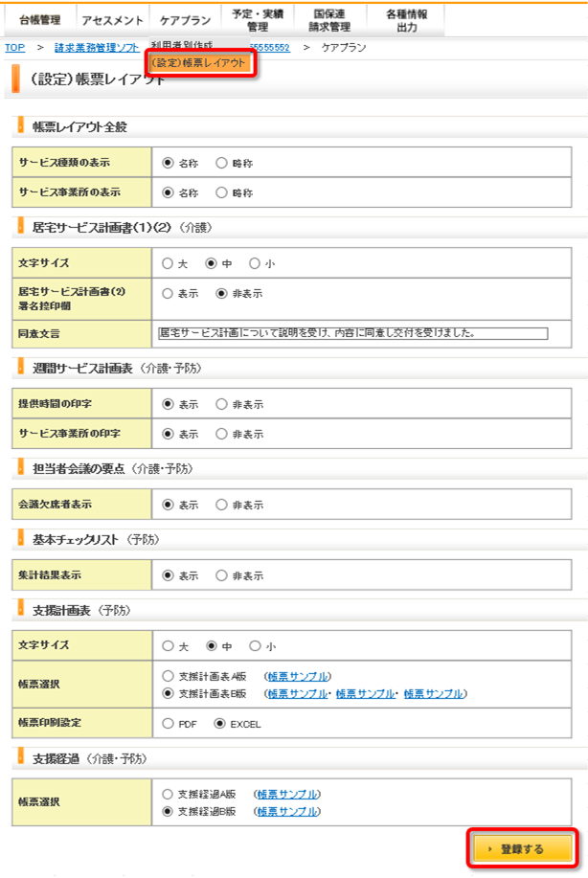Open the ケアプラン menu tab

186,20
